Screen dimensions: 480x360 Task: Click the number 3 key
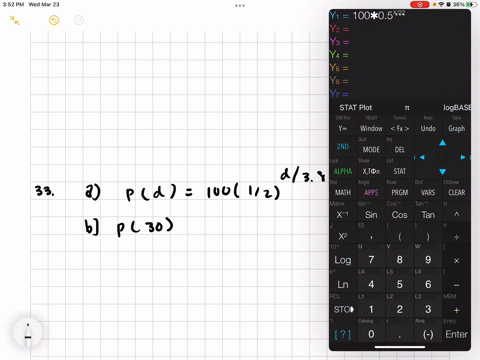[428, 309]
